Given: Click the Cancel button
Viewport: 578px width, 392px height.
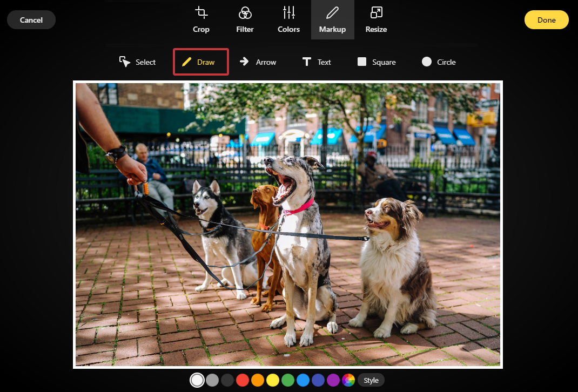Looking at the screenshot, I should point(31,20).
